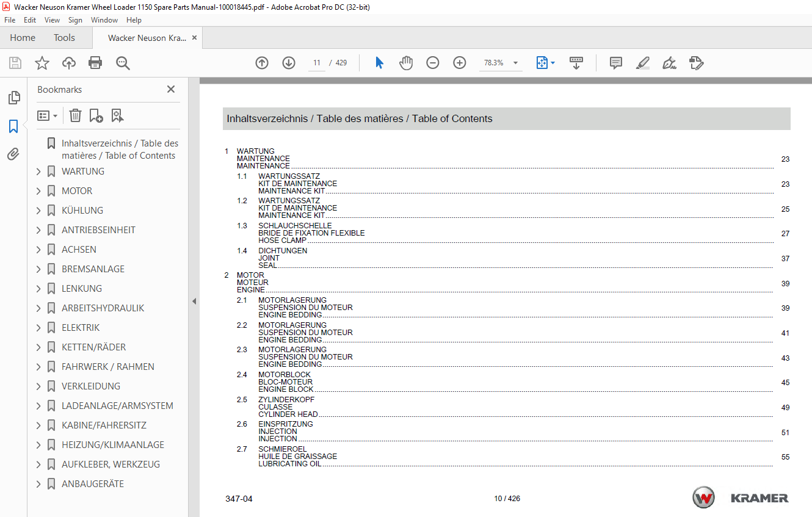Click the Scrolling mode icon
The height and width of the screenshot is (517, 812).
click(576, 63)
